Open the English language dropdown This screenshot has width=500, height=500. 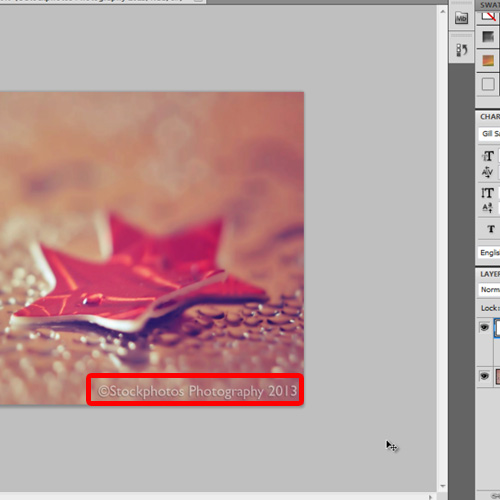[x=489, y=253]
